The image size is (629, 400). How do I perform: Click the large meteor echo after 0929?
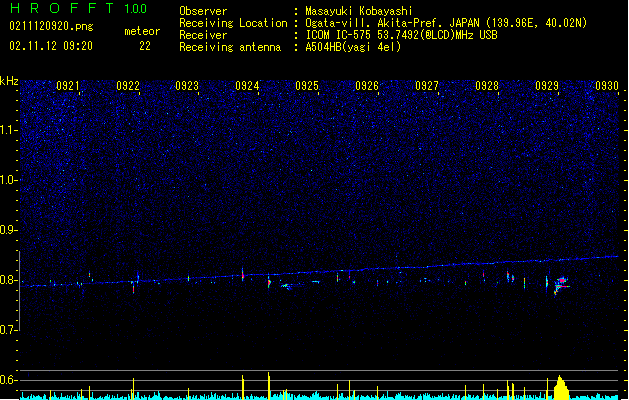pos(561,285)
